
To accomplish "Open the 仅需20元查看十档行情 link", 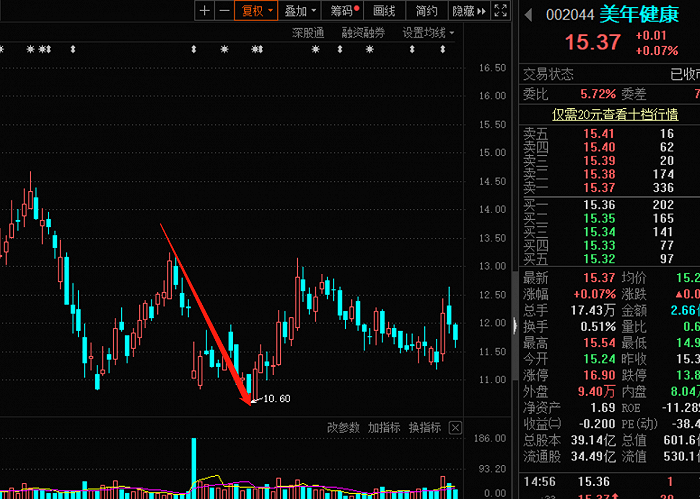I will 615,115.
